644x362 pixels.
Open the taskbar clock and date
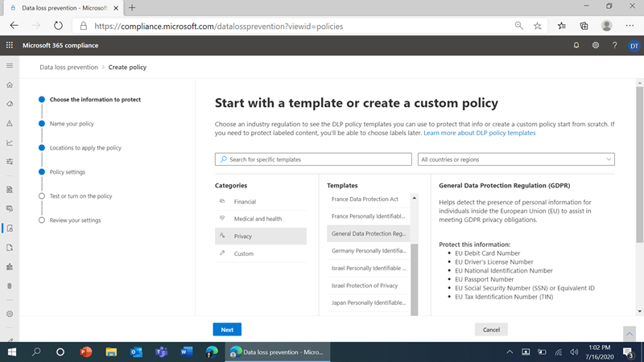tap(599, 352)
